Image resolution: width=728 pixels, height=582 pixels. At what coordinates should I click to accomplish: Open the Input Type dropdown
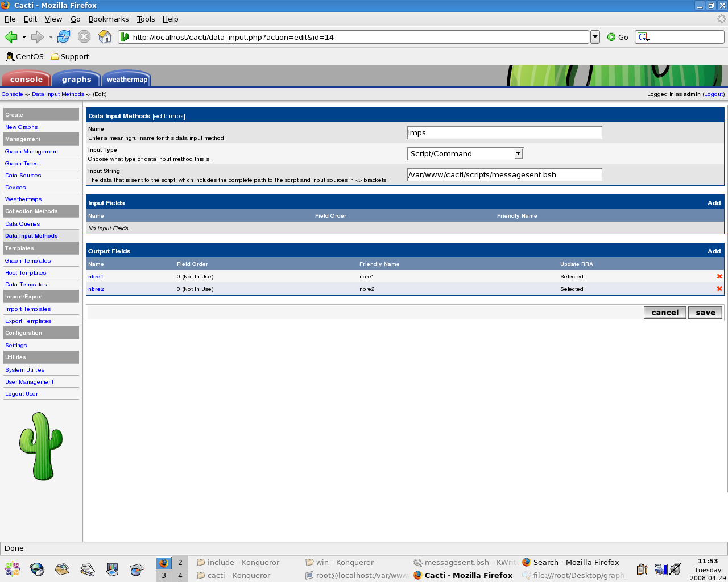coord(465,153)
